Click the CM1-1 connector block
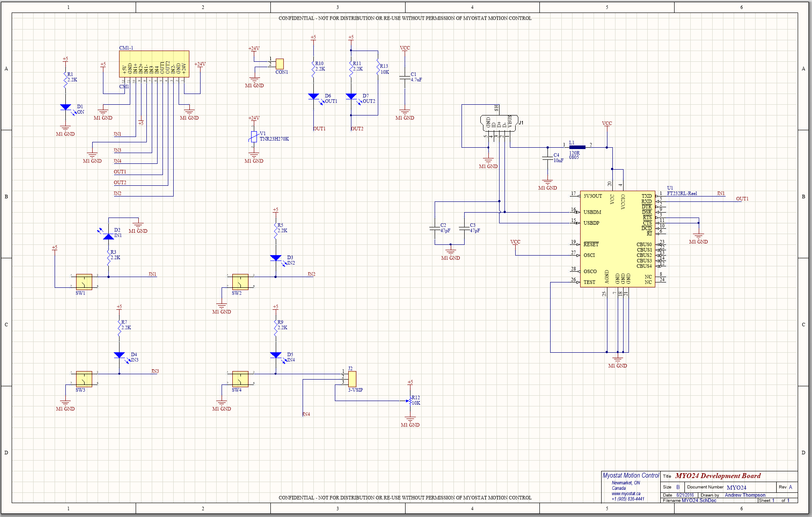Image resolution: width=812 pixels, height=517 pixels. tap(154, 64)
